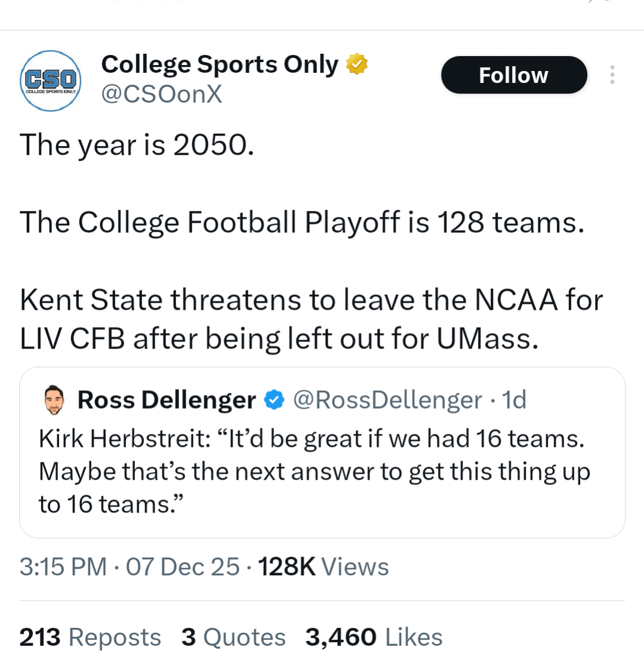Click the Kent State threatens paragraph

pyautogui.click(x=310, y=319)
